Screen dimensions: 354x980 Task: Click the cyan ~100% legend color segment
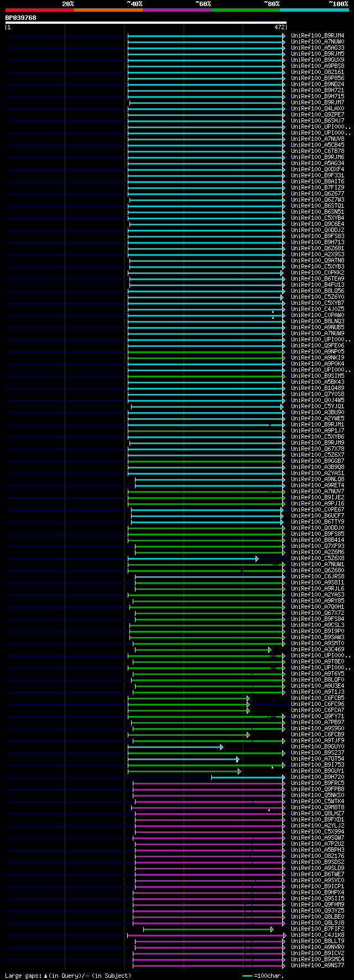click(314, 10)
